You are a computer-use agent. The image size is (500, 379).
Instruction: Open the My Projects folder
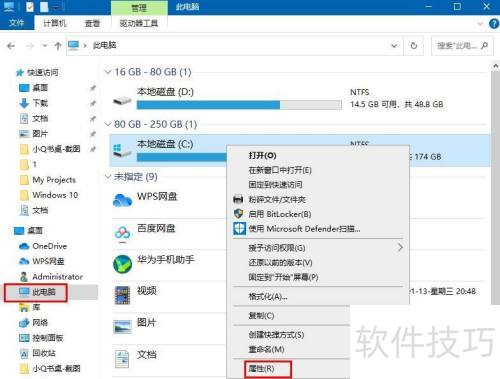(x=54, y=180)
